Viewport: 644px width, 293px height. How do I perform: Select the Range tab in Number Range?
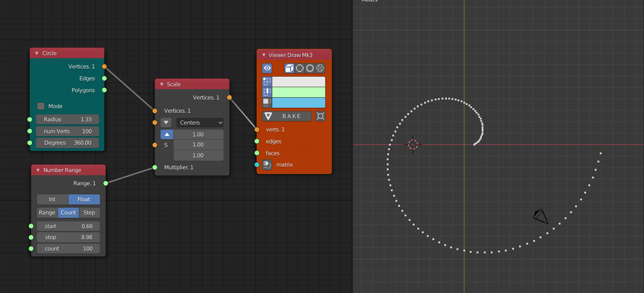47,213
